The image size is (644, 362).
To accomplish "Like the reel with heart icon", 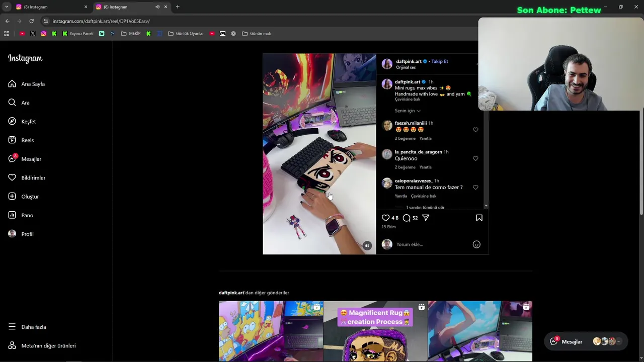I will (386, 218).
